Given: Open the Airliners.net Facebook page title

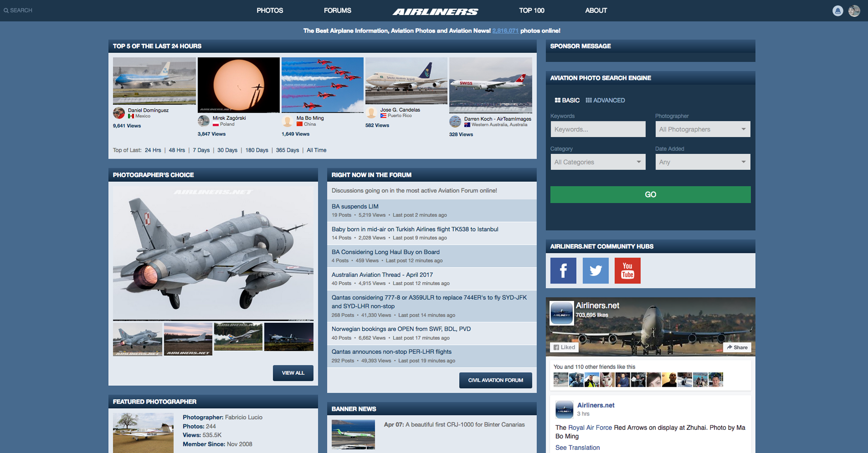Looking at the screenshot, I should click(597, 306).
